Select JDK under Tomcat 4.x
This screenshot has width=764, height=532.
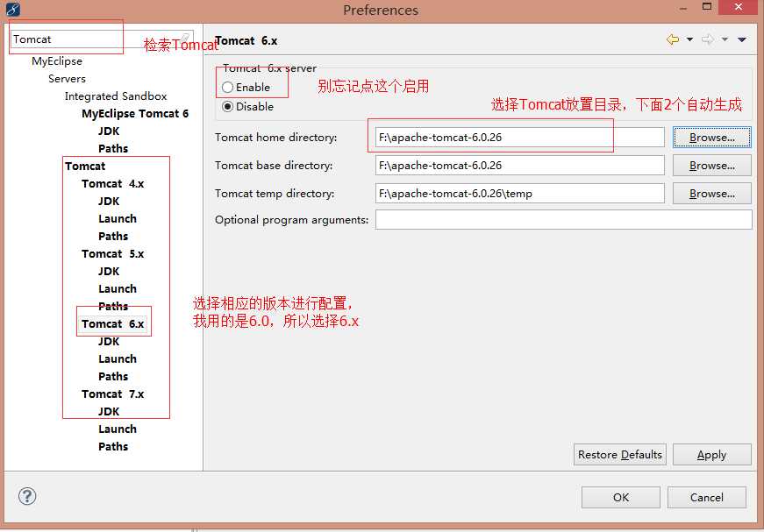click(109, 201)
